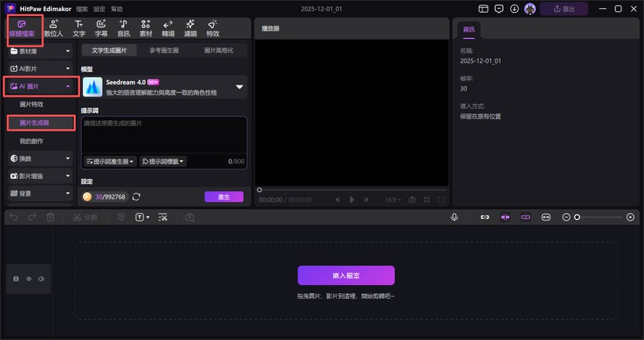
Task: Open the 提示詞標籤 dropdown
Action: click(163, 162)
